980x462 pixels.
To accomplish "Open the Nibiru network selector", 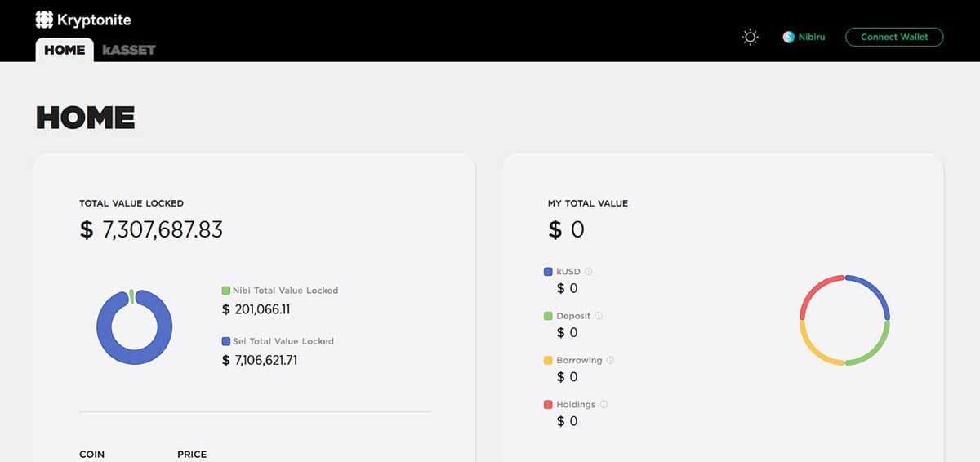I will [804, 37].
